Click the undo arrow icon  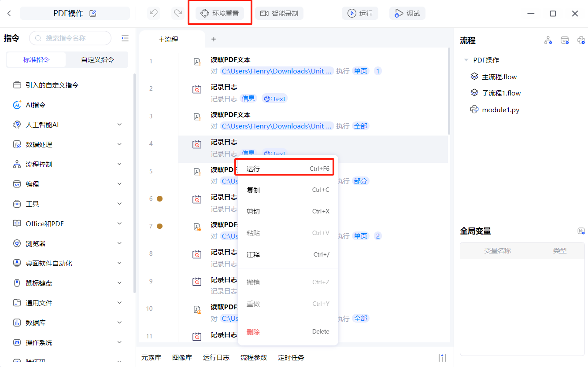154,13
